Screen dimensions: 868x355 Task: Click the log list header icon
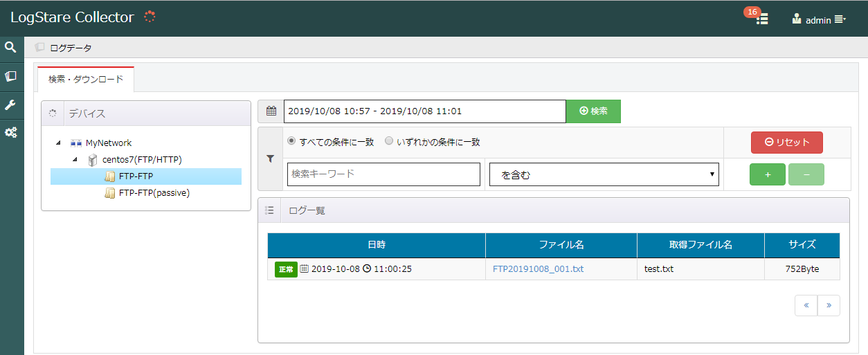(269, 210)
